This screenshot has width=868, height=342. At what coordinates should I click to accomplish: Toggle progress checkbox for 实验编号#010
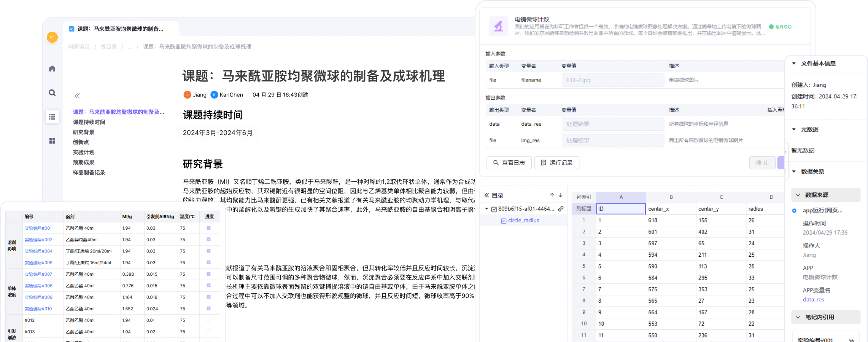coord(208,308)
